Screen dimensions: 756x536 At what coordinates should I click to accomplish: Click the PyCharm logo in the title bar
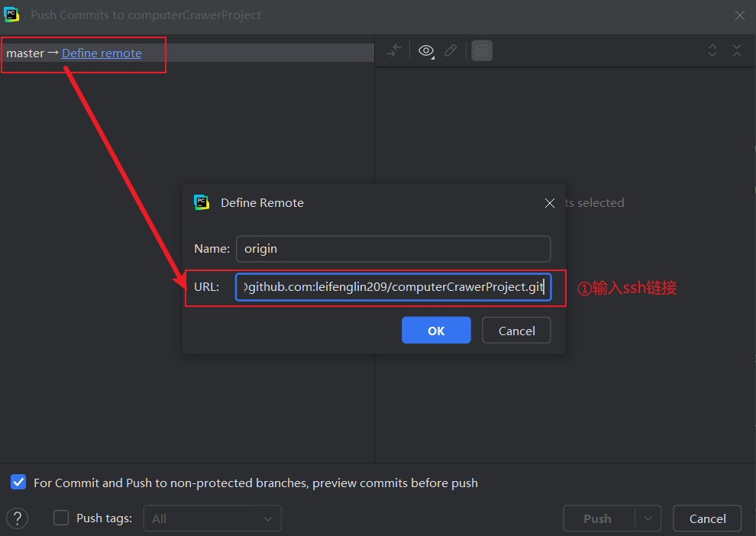[x=11, y=15]
